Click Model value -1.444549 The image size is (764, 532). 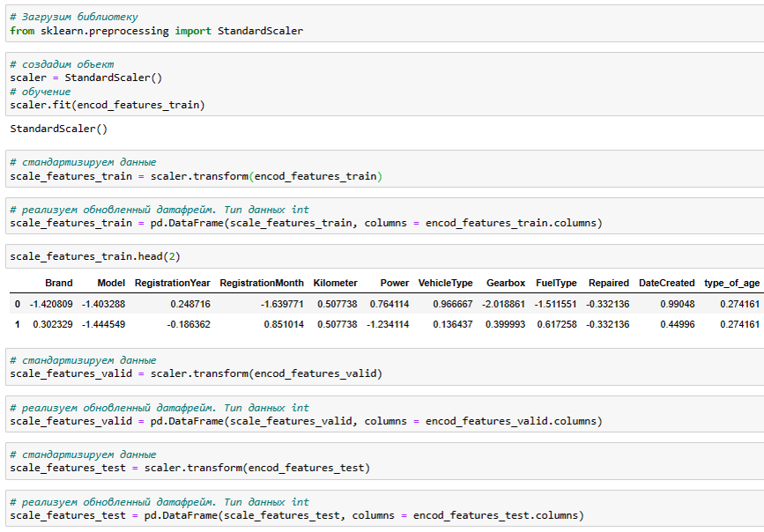103,324
